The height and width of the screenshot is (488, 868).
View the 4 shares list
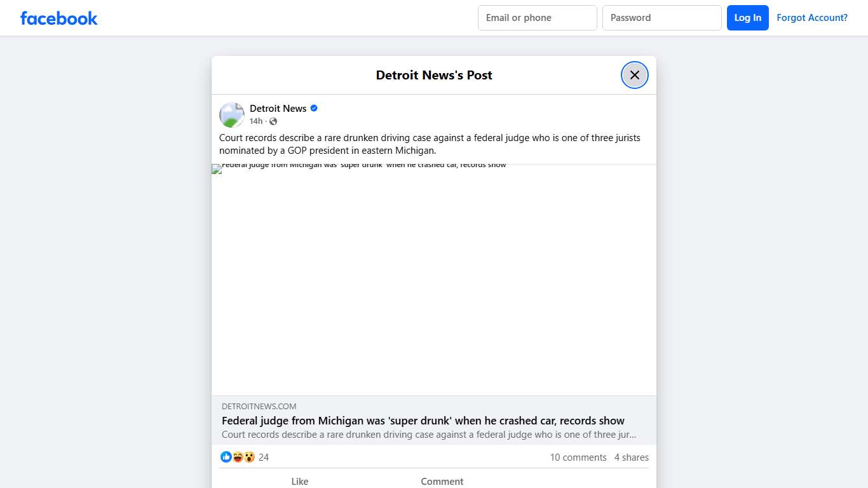coord(631,457)
